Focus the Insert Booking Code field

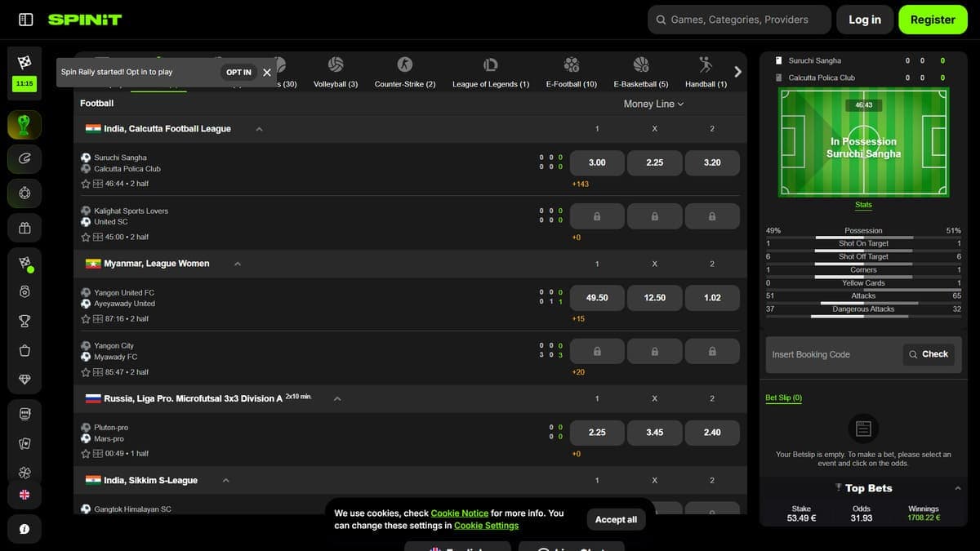click(x=834, y=354)
